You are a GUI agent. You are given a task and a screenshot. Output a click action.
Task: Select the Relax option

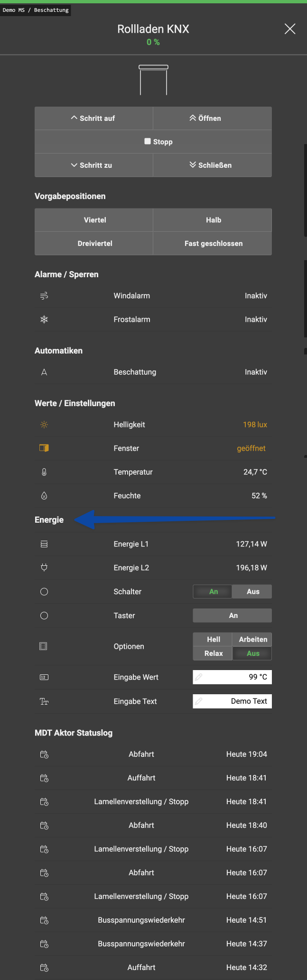click(x=213, y=653)
